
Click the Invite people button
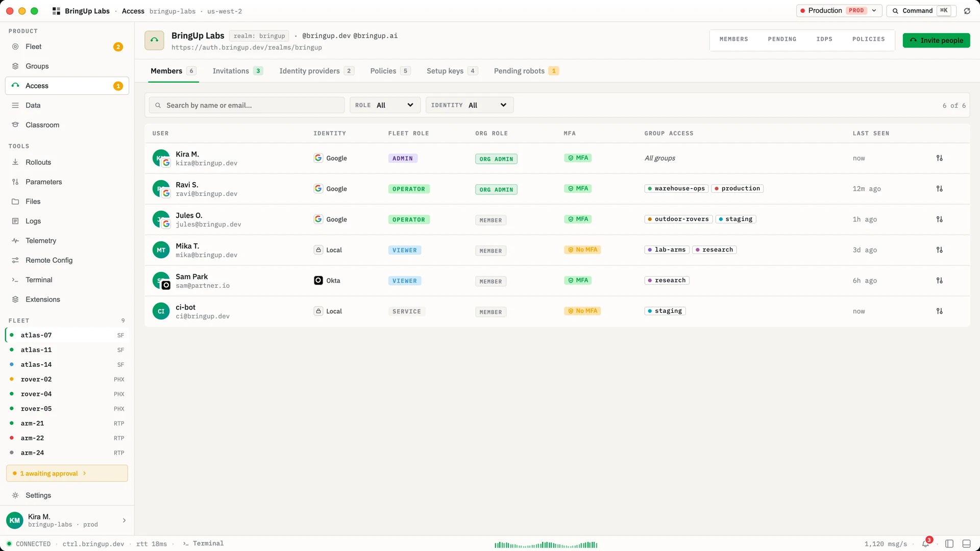[x=936, y=40]
